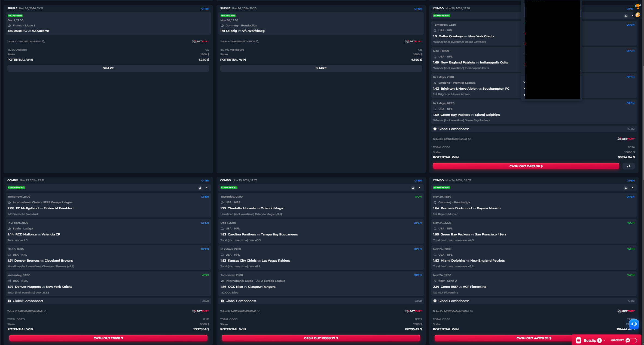Cash out 11492.56 $ on the Nov 26 combo
644x345 pixels.
526,166
